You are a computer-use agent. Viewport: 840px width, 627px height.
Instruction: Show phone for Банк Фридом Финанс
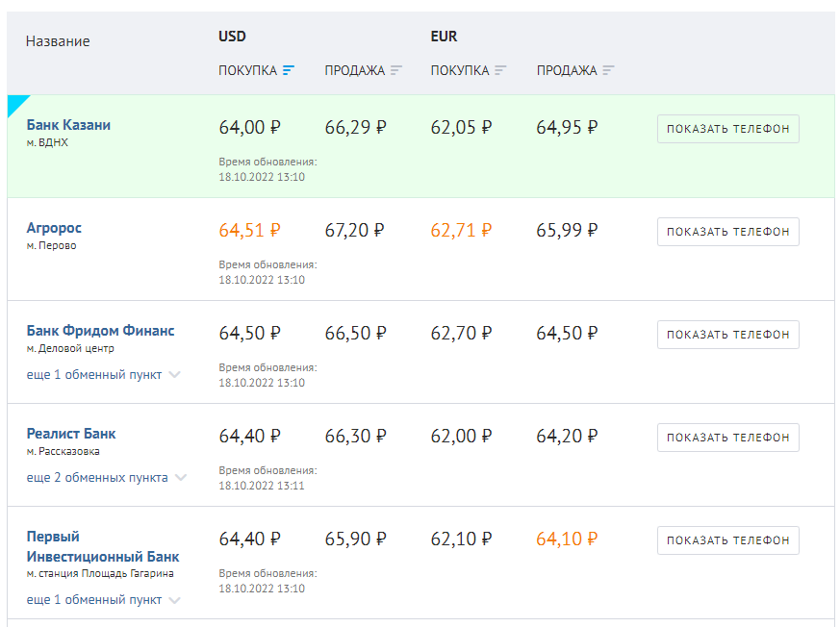pyautogui.click(x=728, y=334)
